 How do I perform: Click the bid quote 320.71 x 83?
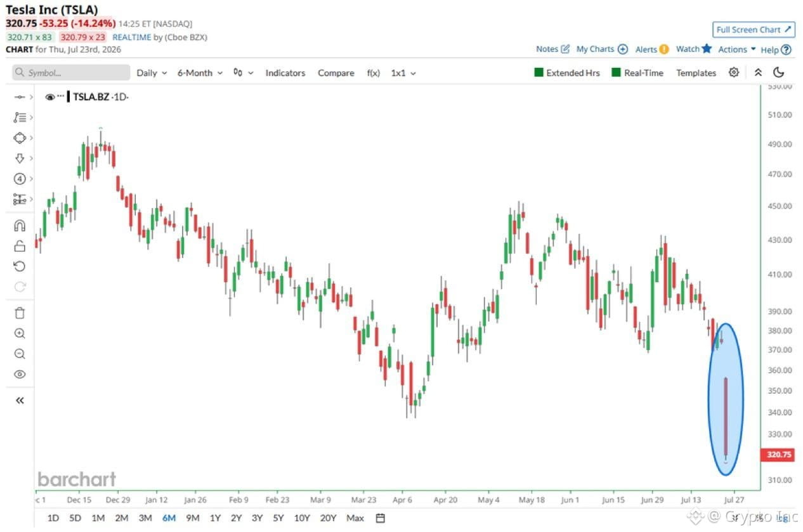pyautogui.click(x=30, y=37)
